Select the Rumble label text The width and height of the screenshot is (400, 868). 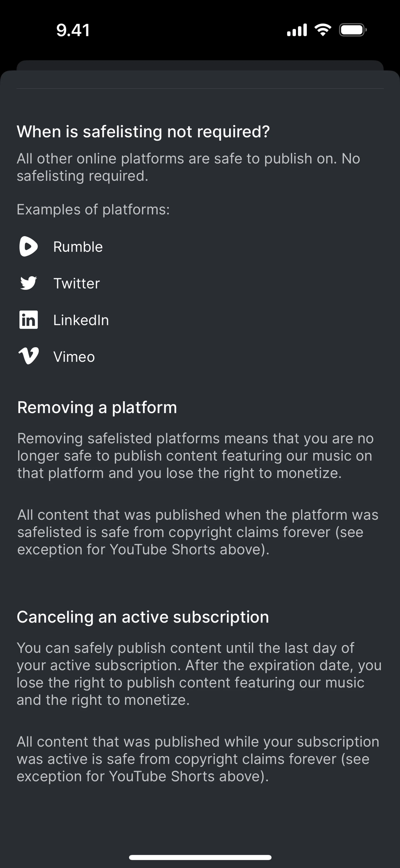(x=78, y=247)
